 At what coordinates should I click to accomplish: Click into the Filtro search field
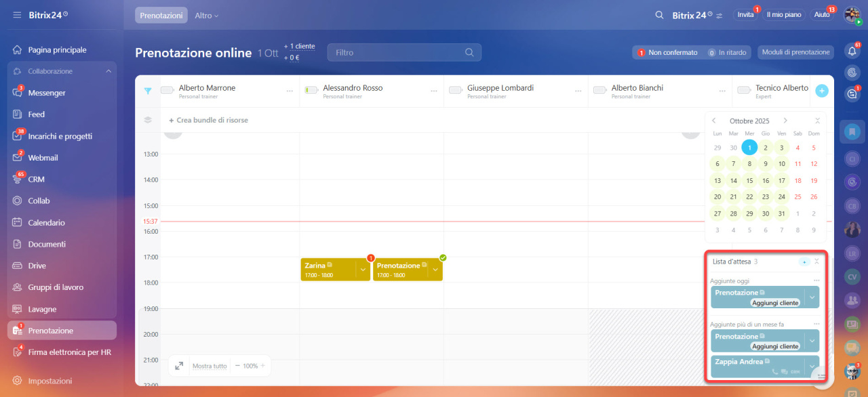point(397,52)
